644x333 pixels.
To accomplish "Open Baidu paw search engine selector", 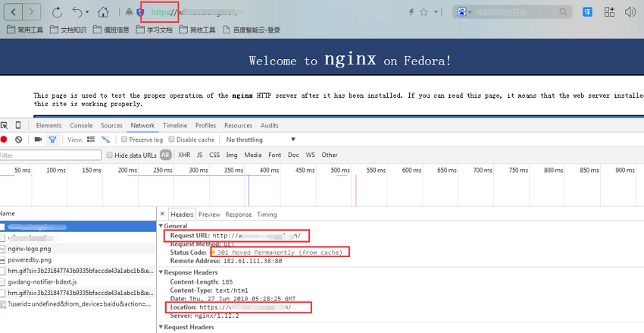I will click(464, 12).
